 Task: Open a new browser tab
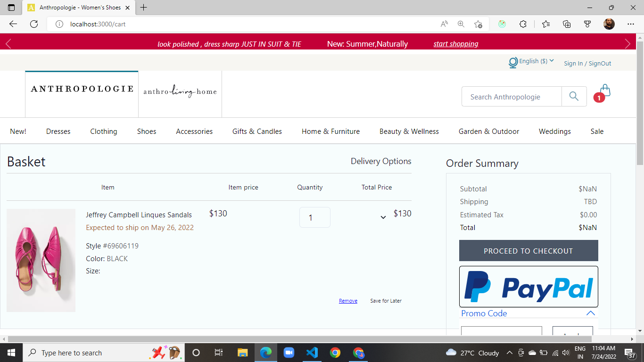coord(143,8)
